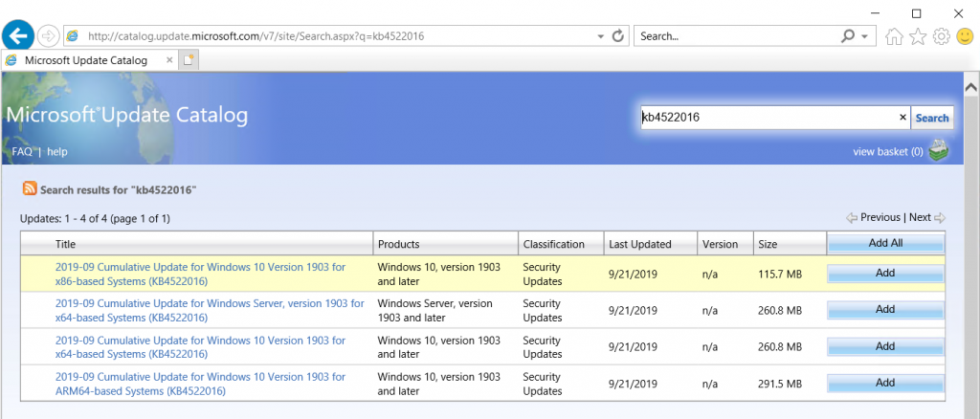Click the Internet Explorer Home icon
The height and width of the screenshot is (419, 980).
[x=895, y=36]
